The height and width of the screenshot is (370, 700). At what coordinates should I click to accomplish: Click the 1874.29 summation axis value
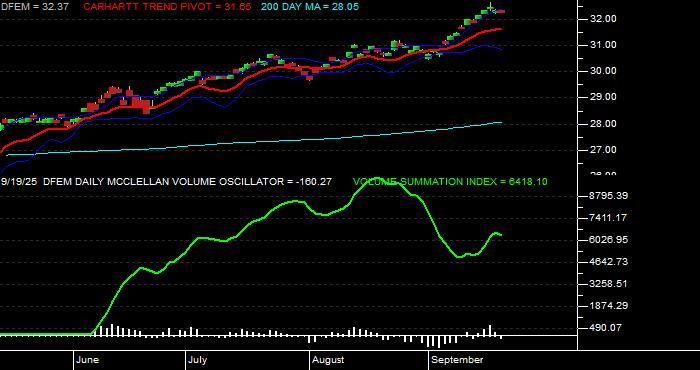click(609, 306)
